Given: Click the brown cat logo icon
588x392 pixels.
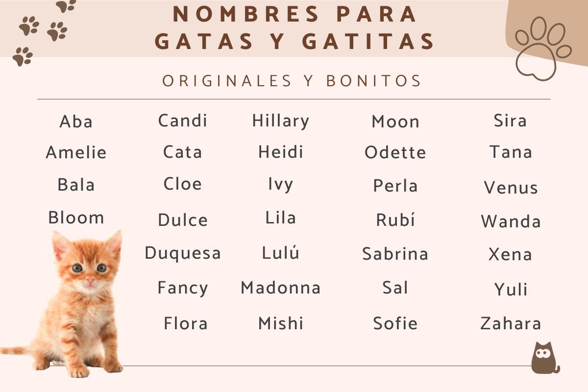Looking at the screenshot, I should tap(544, 359).
